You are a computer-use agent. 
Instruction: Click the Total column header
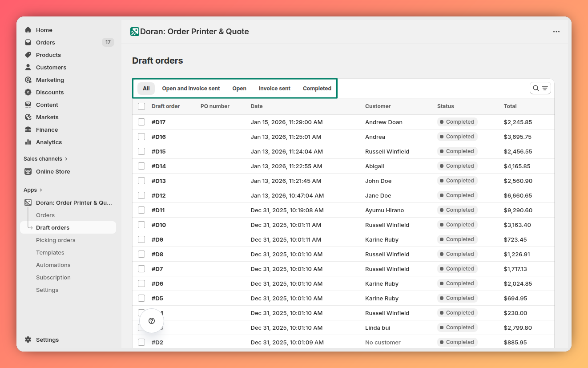coord(510,106)
